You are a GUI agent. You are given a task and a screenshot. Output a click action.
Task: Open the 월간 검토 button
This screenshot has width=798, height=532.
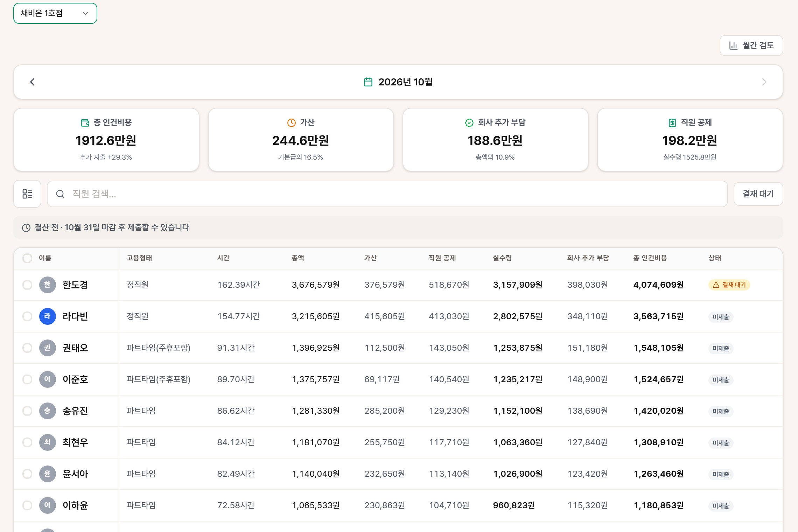pos(751,45)
